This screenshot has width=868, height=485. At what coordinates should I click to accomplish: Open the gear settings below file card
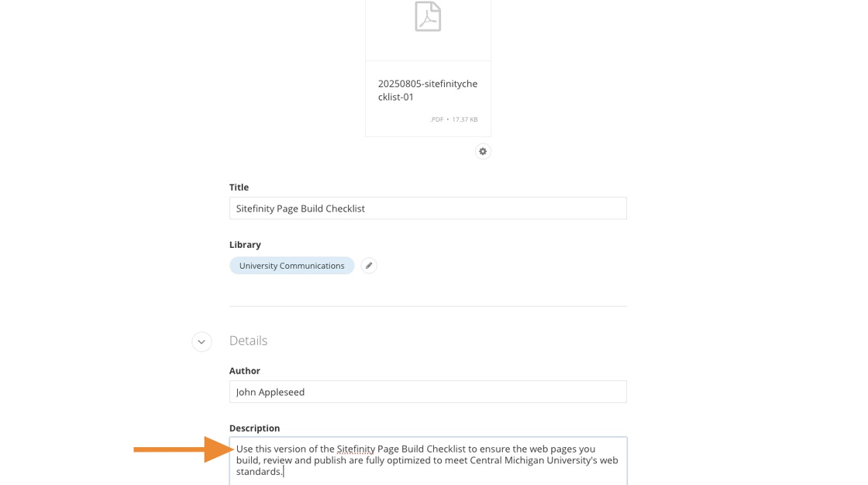pos(483,151)
